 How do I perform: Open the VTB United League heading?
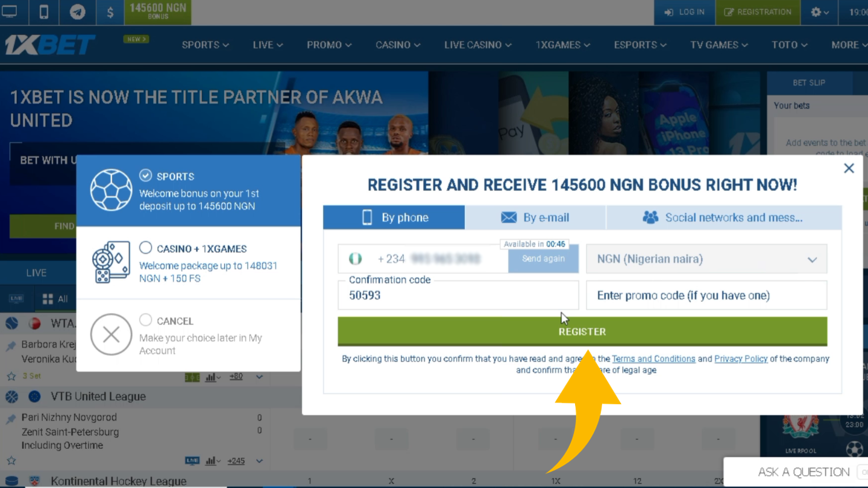coord(98,396)
